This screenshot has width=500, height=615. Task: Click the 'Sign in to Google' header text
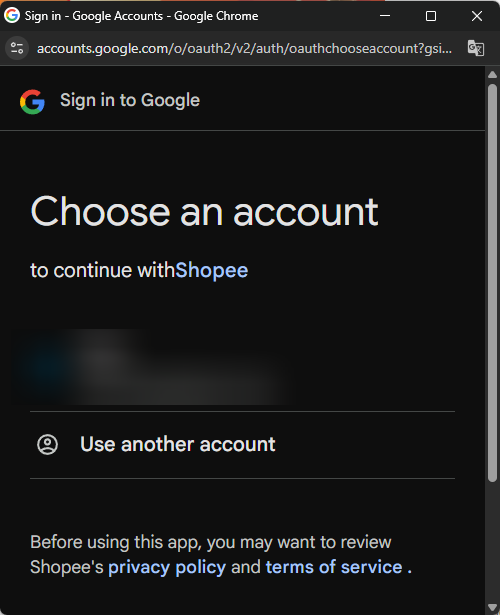pyautogui.click(x=130, y=100)
